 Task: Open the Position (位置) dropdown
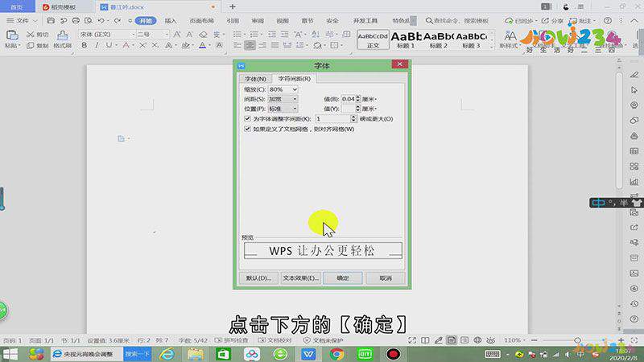pyautogui.click(x=283, y=109)
